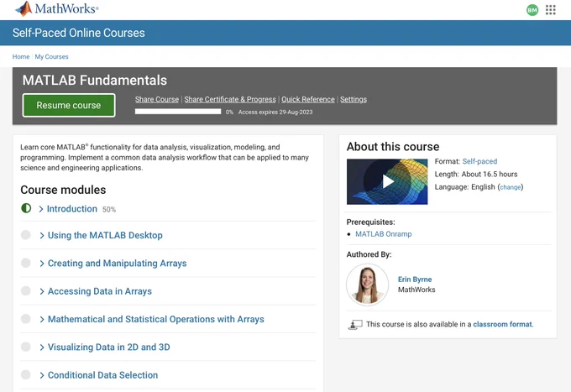571x392 pixels.
Task: Click the half-filled Introduction progress icon
Action: (26, 208)
